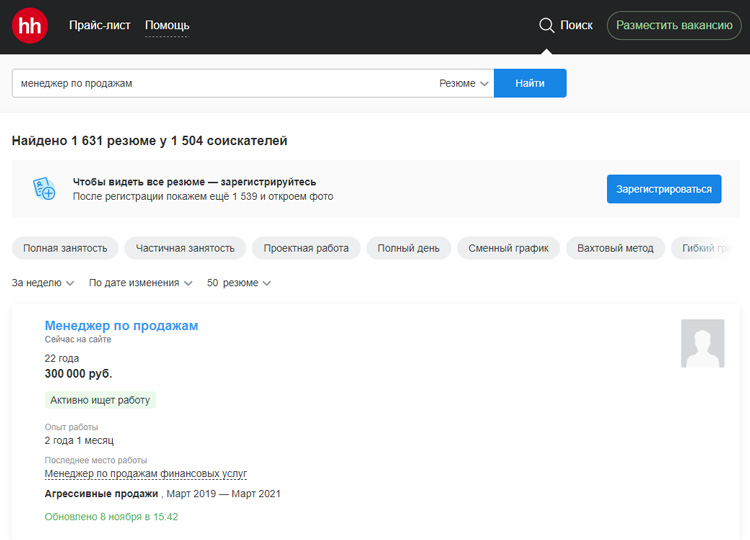The width and height of the screenshot is (750, 540).
Task: Expand the По дате изменения sort dropdown
Action: coord(140,283)
